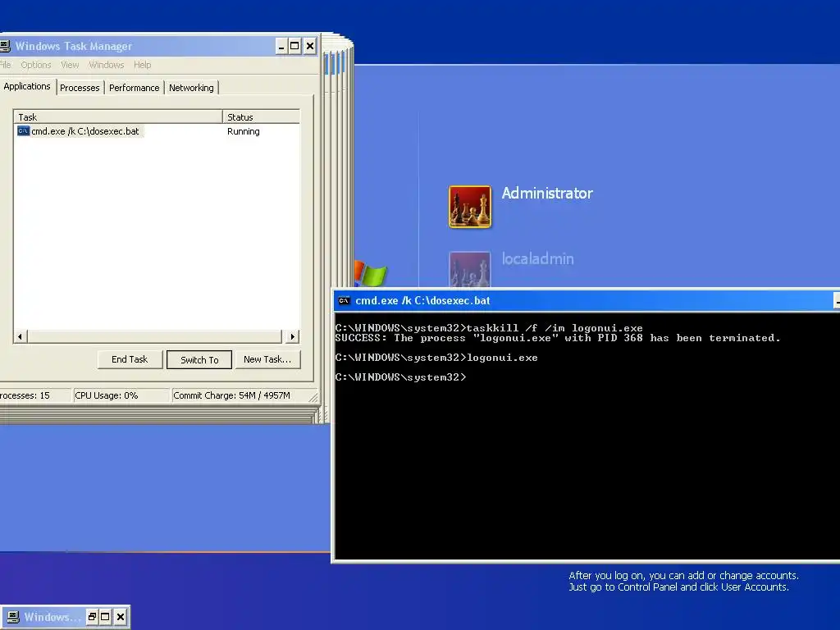The height and width of the screenshot is (630, 840).
Task: Switch to the Processes tab
Action: point(80,88)
